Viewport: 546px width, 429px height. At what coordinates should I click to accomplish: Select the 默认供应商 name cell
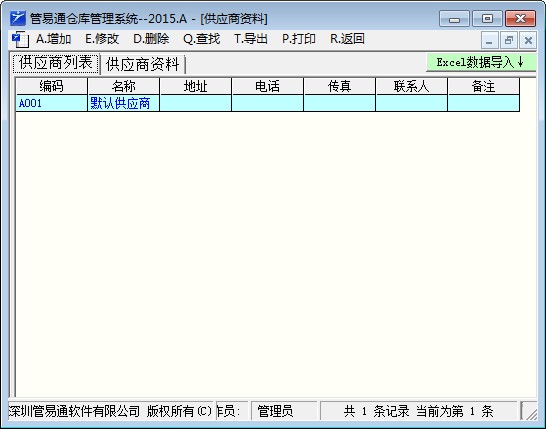coord(124,103)
